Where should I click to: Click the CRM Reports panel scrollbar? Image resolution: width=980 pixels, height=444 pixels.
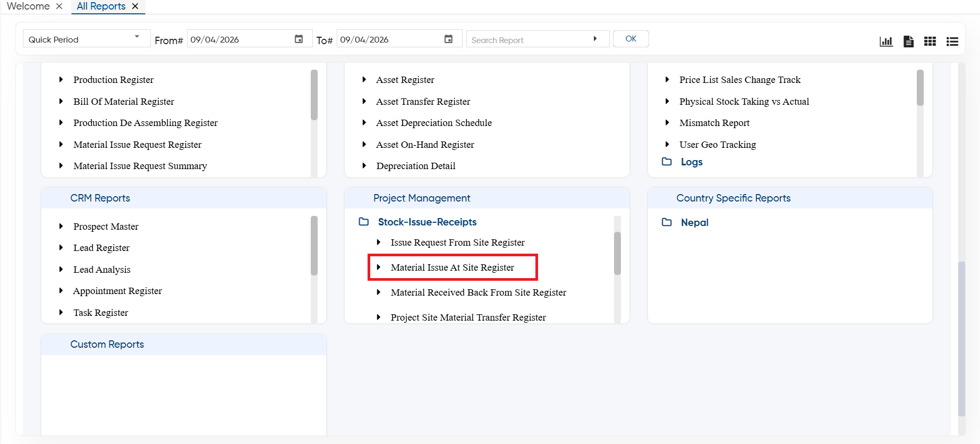tap(314, 245)
